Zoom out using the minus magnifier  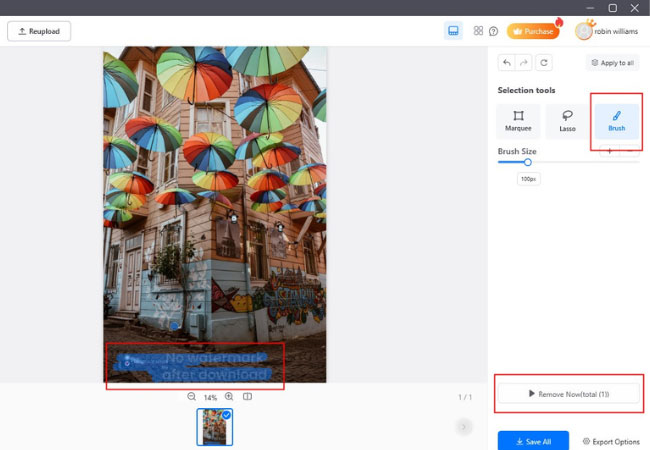192,397
